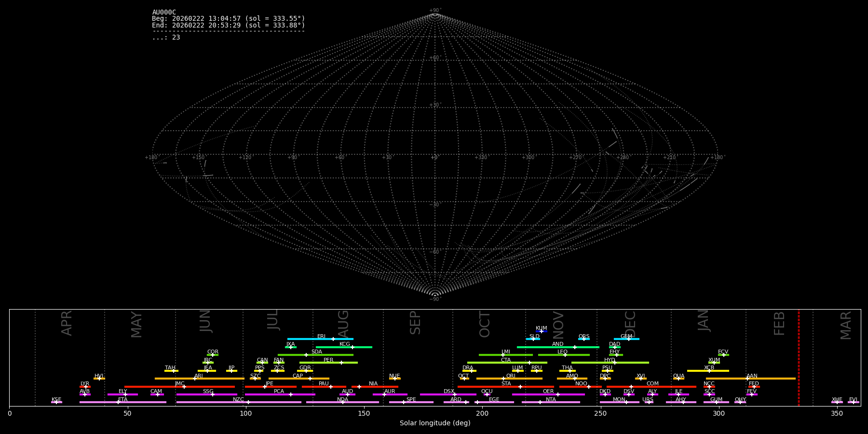Click the LEO shower label
868x434 pixels.
click(563, 352)
